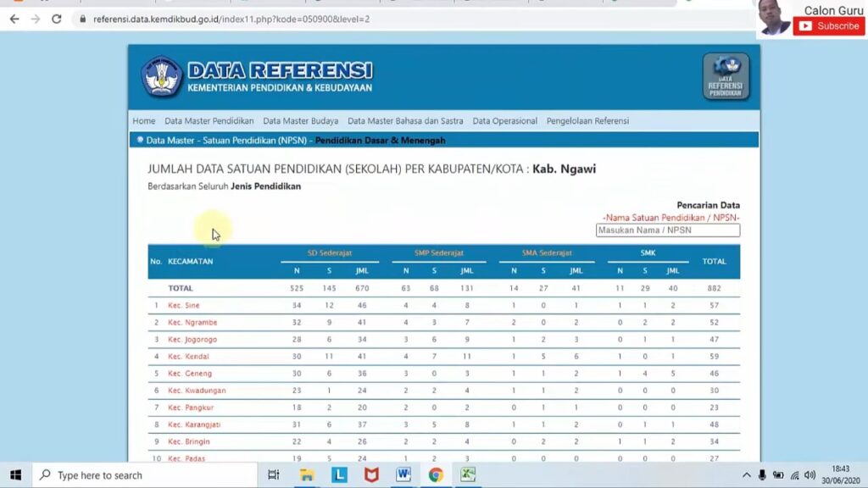Click the red Subscribe button

click(x=826, y=25)
